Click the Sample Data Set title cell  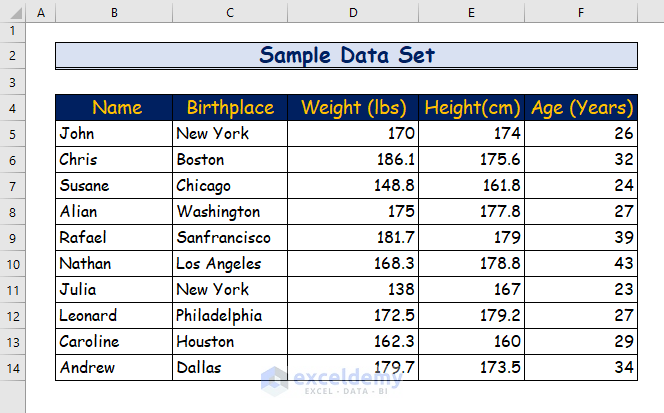(346, 55)
